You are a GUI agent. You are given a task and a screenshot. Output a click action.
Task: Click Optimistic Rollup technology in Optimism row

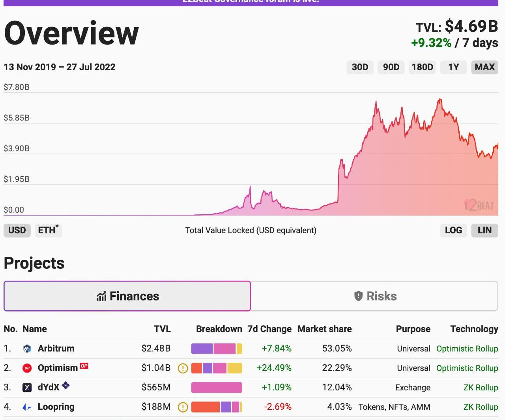tap(467, 368)
